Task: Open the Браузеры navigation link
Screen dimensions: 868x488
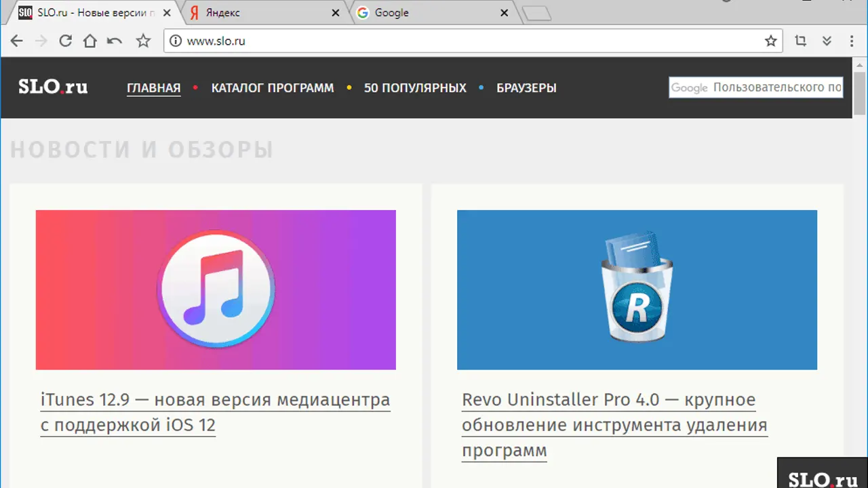Action: pos(526,87)
